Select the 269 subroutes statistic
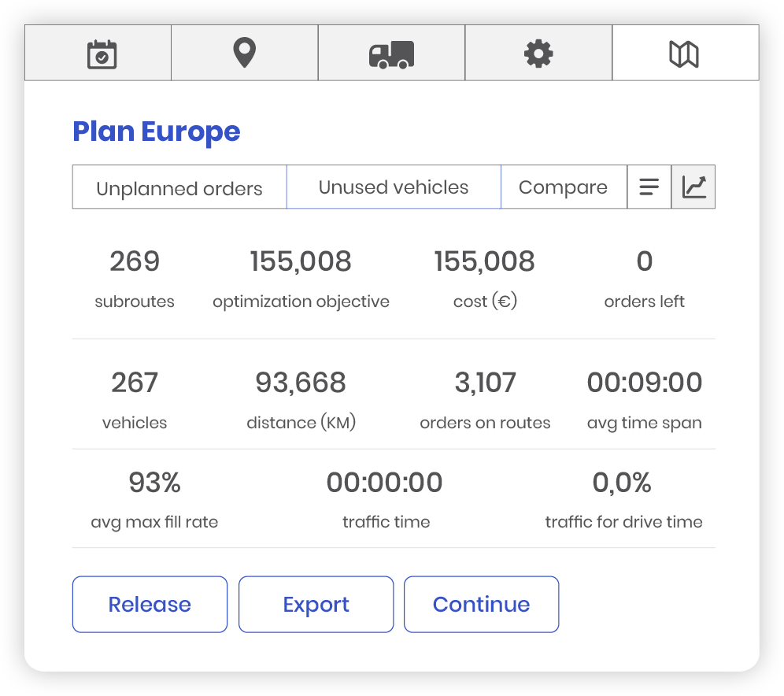The image size is (784, 696). tap(135, 262)
